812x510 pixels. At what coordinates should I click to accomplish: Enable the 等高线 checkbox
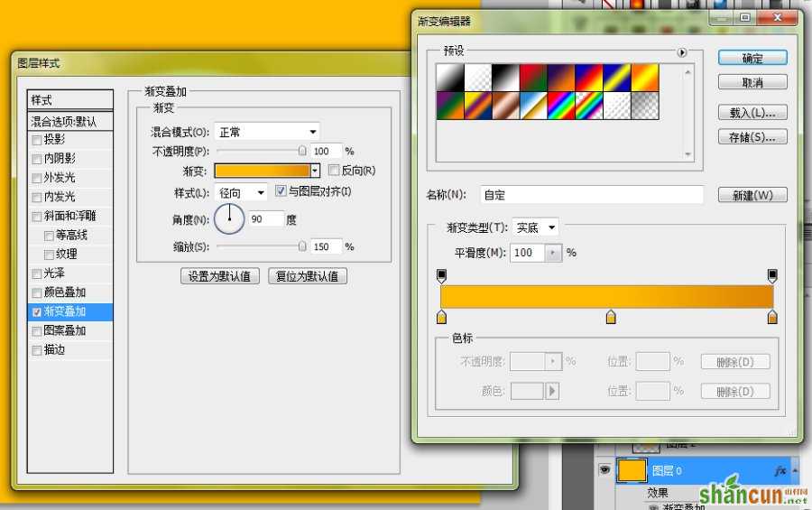coord(50,236)
